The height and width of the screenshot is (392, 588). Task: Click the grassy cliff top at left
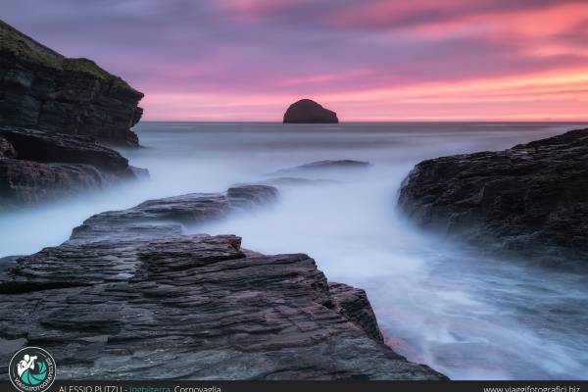coord(49,54)
